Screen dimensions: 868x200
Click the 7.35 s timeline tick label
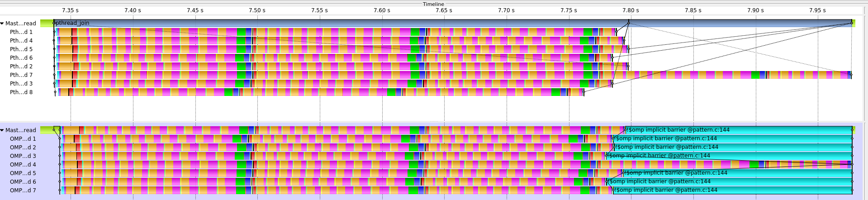click(70, 10)
